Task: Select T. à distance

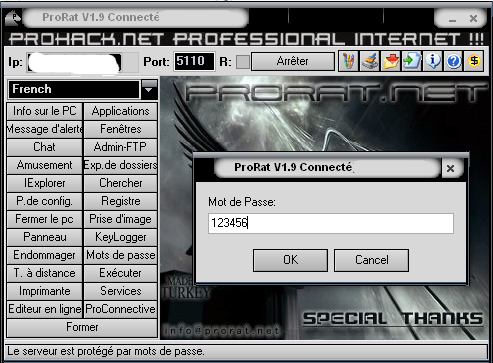Action: click(x=45, y=273)
